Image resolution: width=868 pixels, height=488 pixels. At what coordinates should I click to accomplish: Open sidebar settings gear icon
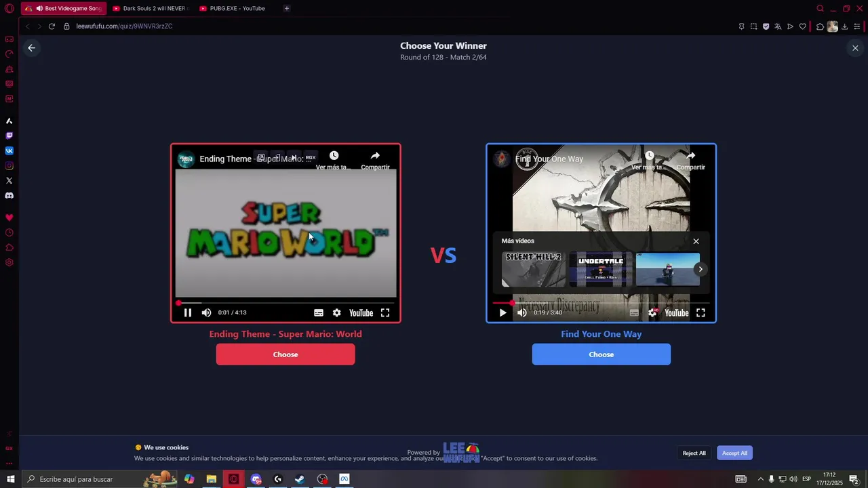click(x=9, y=262)
